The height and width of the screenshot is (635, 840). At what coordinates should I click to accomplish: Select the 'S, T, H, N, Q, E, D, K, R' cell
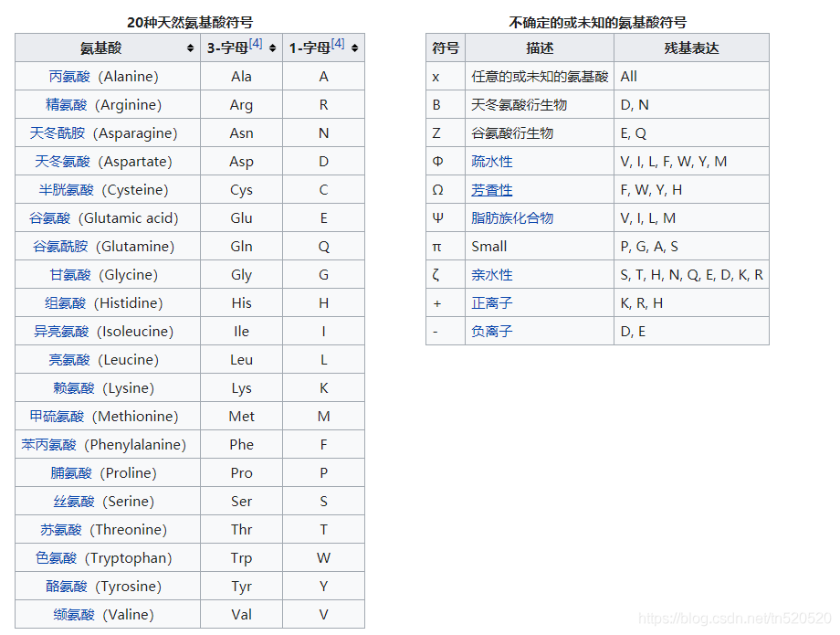691,275
